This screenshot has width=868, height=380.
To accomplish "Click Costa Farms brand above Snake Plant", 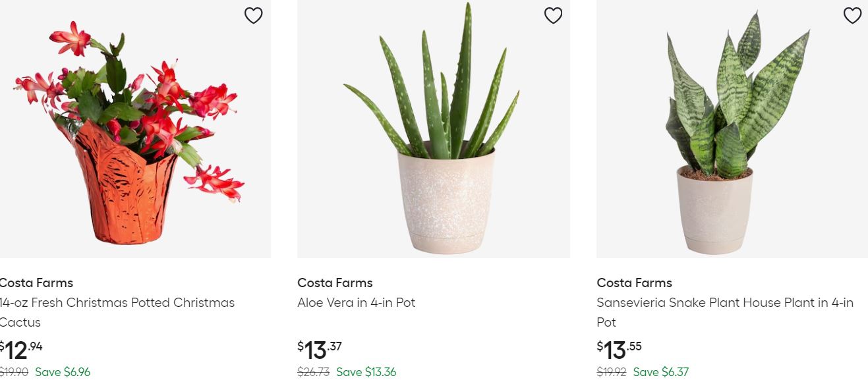I will [634, 283].
